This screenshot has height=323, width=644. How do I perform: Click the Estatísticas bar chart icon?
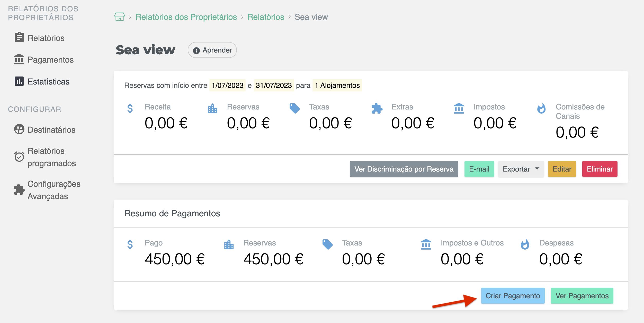point(19,81)
